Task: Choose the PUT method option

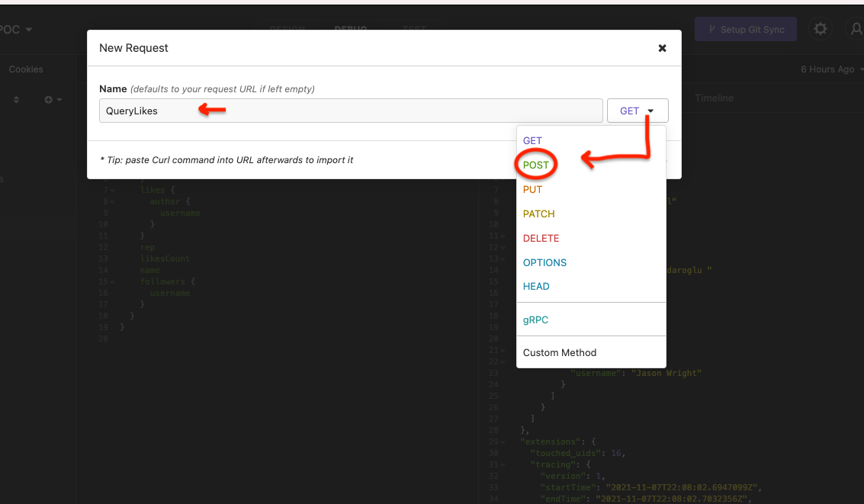Action: tap(532, 190)
